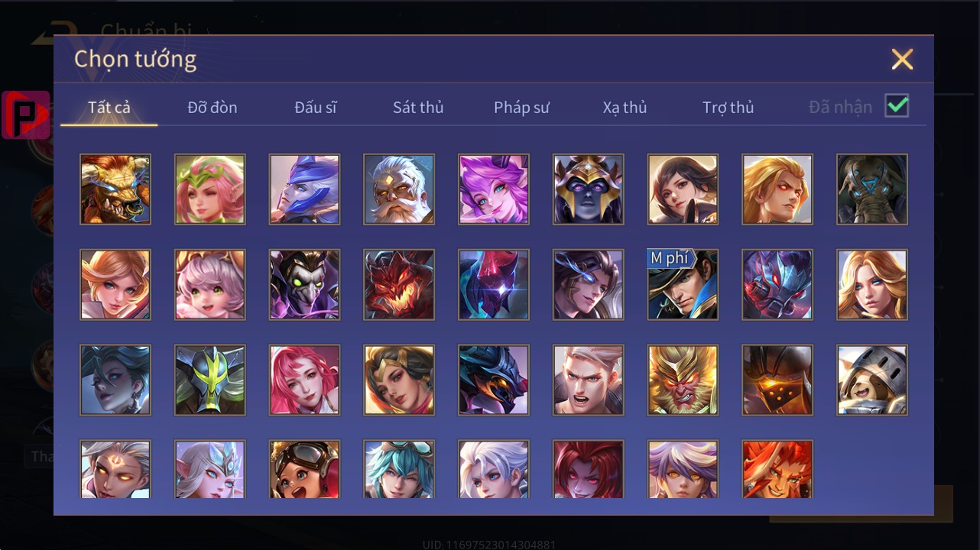Pick the elephant hero portrait
This screenshot has width=980, height=550.
tap(872, 189)
